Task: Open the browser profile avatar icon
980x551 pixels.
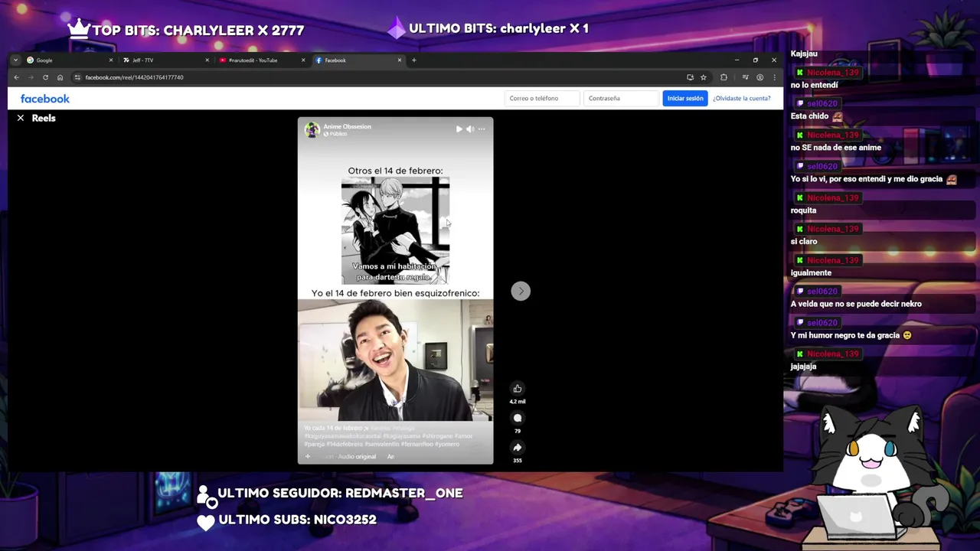Action: point(759,77)
